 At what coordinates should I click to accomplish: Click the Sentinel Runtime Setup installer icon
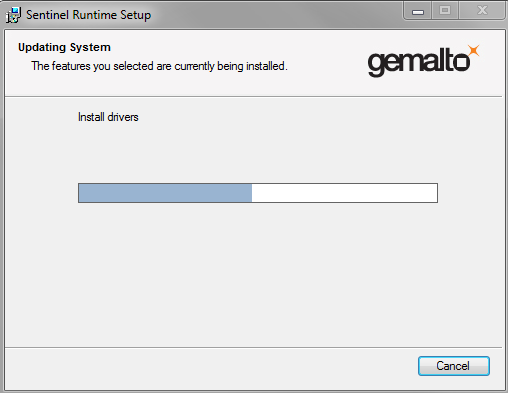(x=13, y=15)
